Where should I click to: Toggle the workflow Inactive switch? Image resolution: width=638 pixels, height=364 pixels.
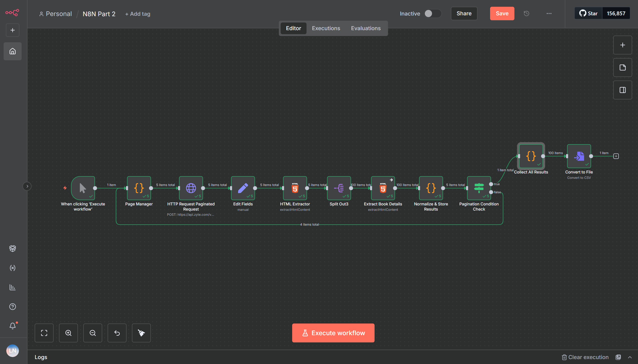433,13
